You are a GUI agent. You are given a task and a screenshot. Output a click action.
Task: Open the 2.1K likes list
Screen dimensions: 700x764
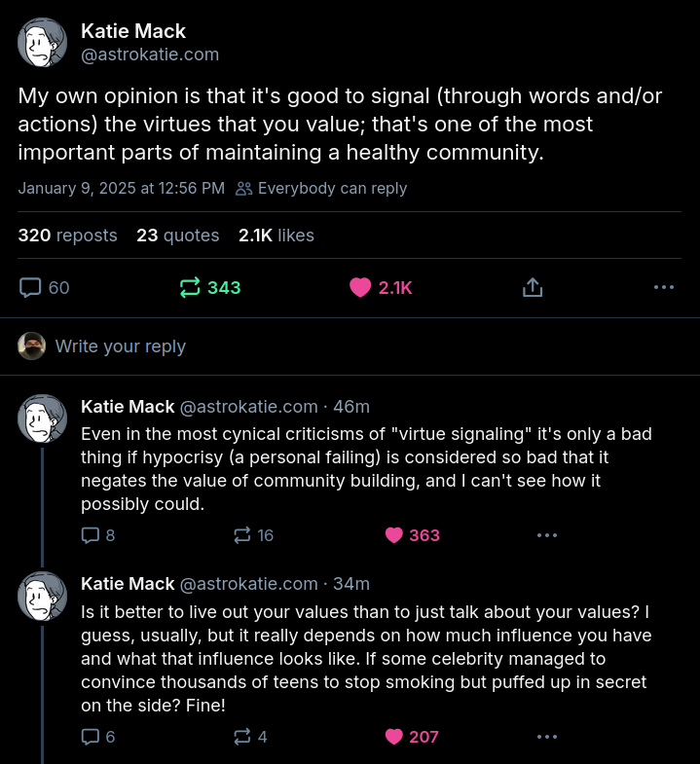(276, 236)
